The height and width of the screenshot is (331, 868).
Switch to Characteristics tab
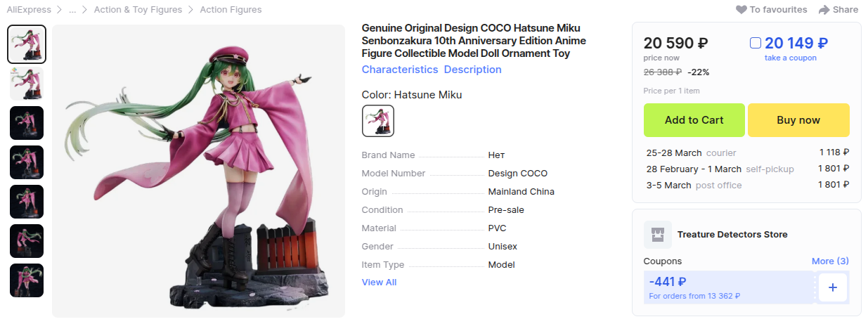[x=400, y=70]
